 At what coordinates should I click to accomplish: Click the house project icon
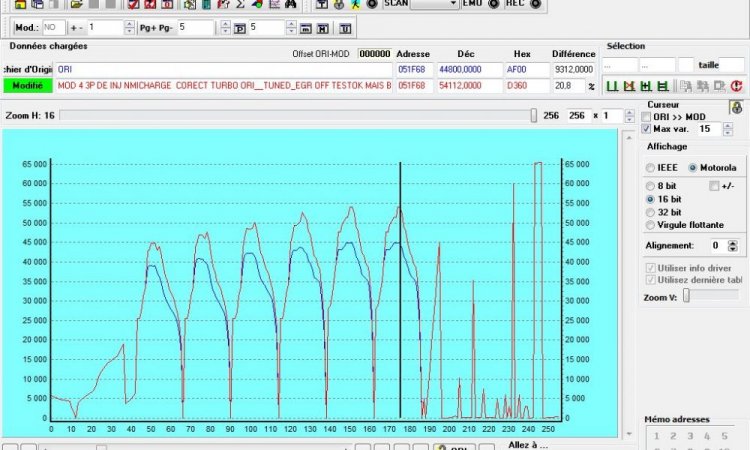[20, 4]
